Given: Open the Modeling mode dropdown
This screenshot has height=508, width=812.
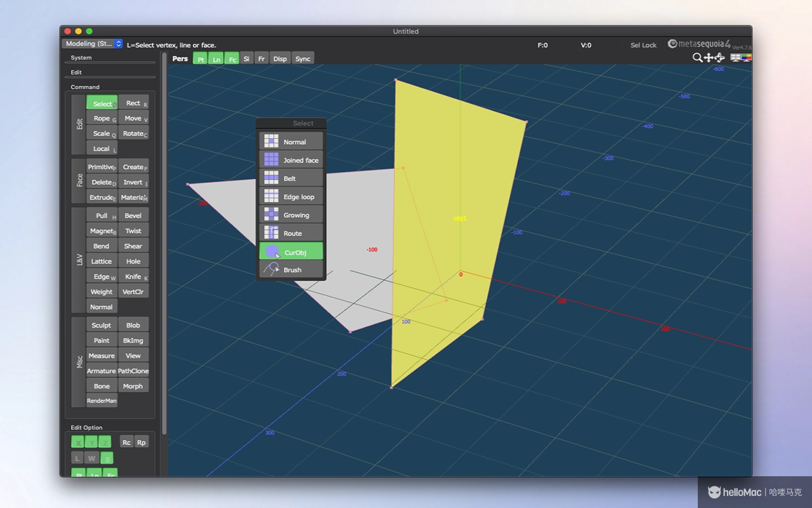Looking at the screenshot, I should click(93, 44).
